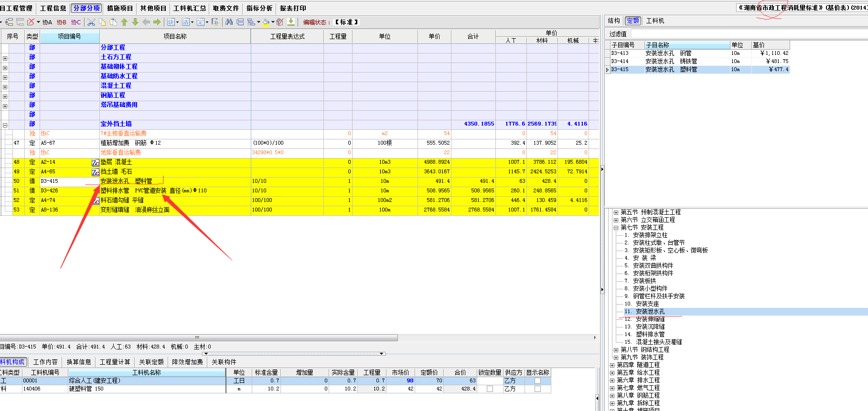Viewport: 868px width, 411px height.
Task: Click the 协A toolbar button
Action: (x=47, y=22)
